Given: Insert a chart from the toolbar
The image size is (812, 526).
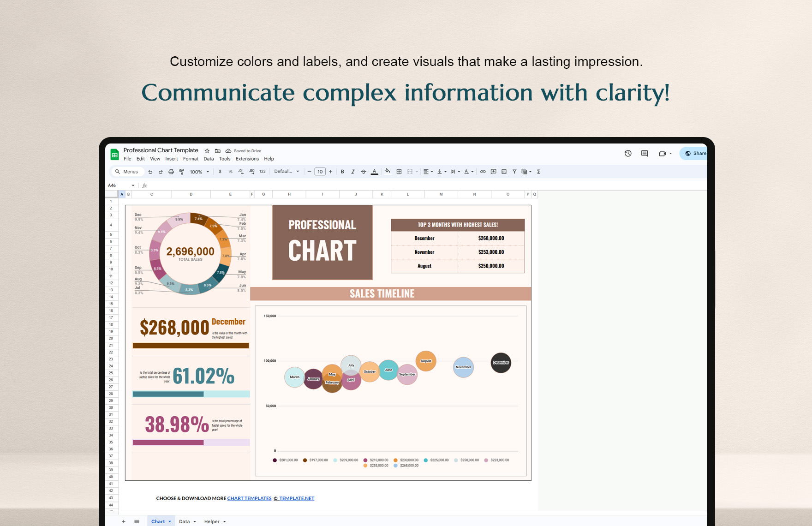Looking at the screenshot, I should (503, 171).
